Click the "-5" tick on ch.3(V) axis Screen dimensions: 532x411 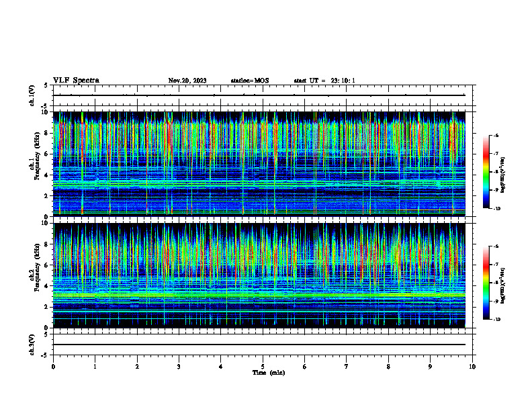[46, 355]
